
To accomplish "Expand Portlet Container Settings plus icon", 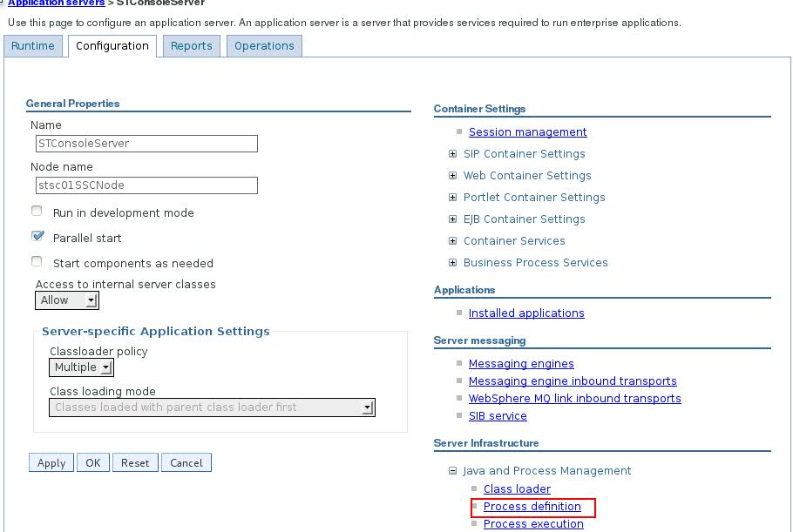I will click(x=452, y=198).
